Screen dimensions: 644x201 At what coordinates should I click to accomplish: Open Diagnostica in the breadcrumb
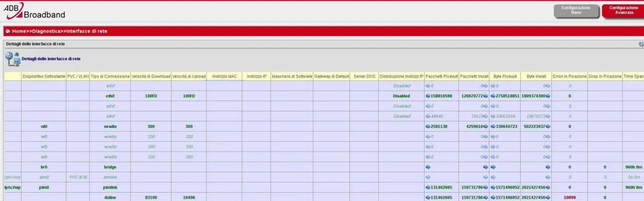(x=46, y=31)
